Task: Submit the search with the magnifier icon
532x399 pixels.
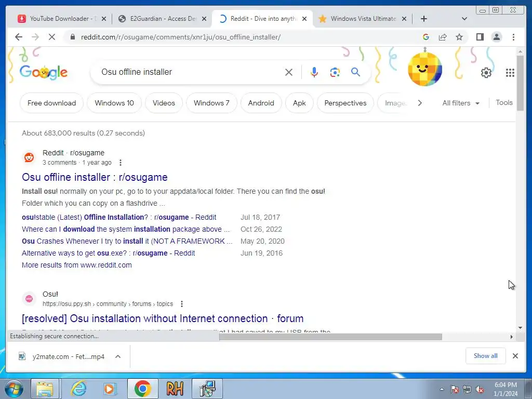Action: pos(355,72)
